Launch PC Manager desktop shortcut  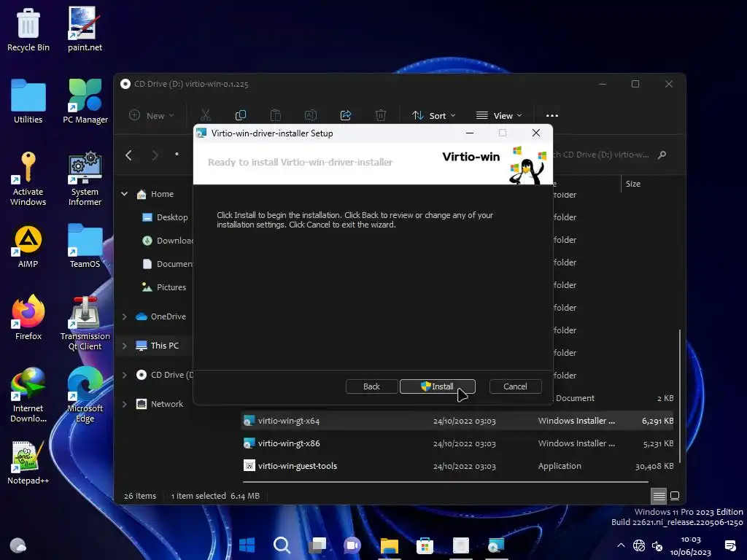[85, 101]
